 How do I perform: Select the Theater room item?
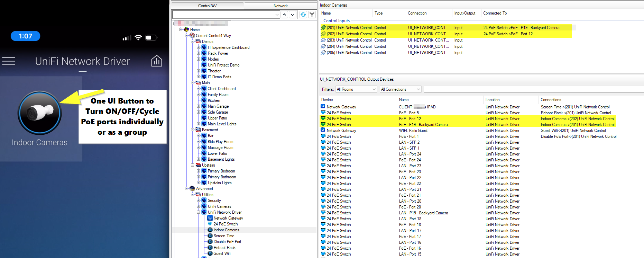coord(214,71)
